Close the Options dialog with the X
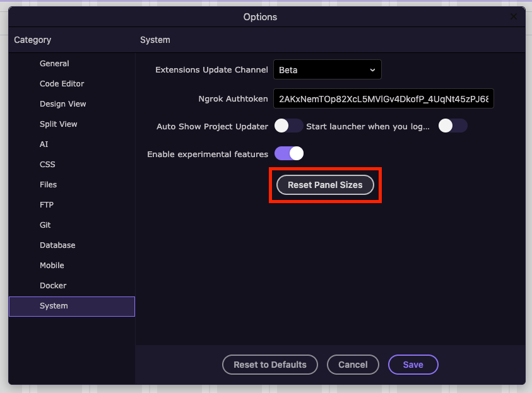This screenshot has height=393, width=532. 514,16
